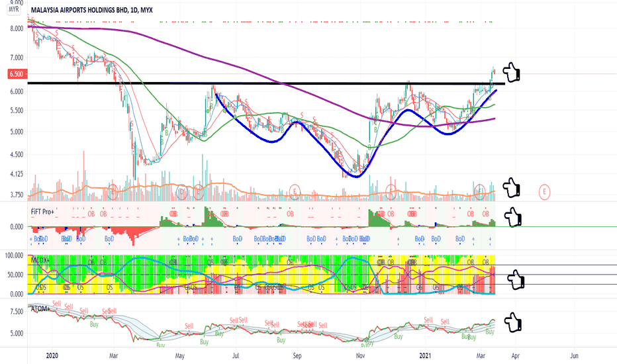Click thumbs-up sticker in MCDX+ pane
This screenshot has width=617, height=364.
click(516, 279)
